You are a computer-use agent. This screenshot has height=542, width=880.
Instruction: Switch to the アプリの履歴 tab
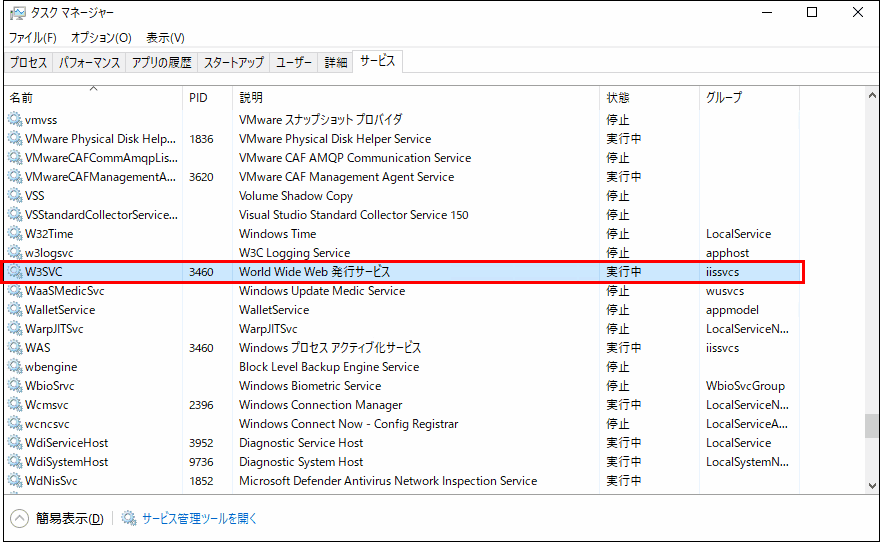click(x=162, y=62)
